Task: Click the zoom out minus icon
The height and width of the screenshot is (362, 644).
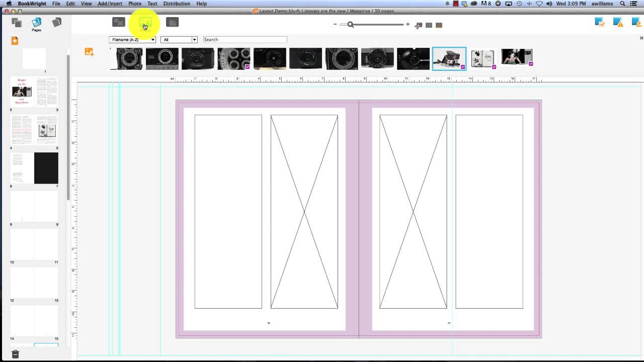Action: click(335, 24)
